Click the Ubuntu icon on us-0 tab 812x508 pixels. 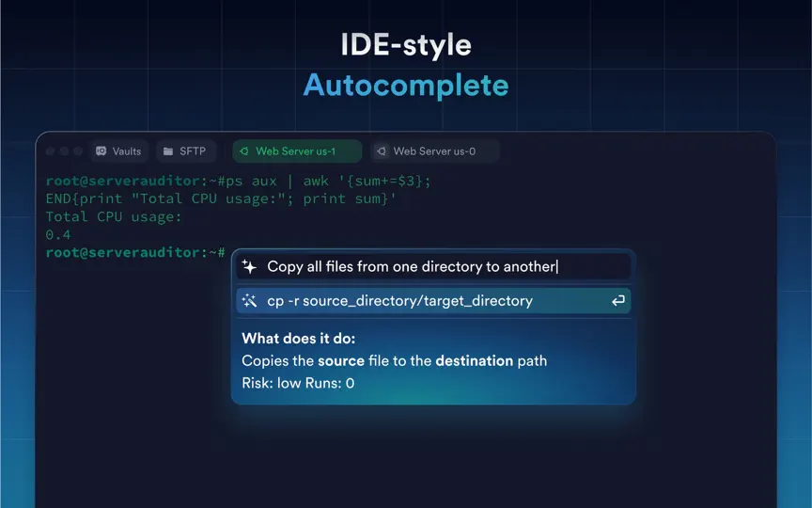tap(382, 151)
